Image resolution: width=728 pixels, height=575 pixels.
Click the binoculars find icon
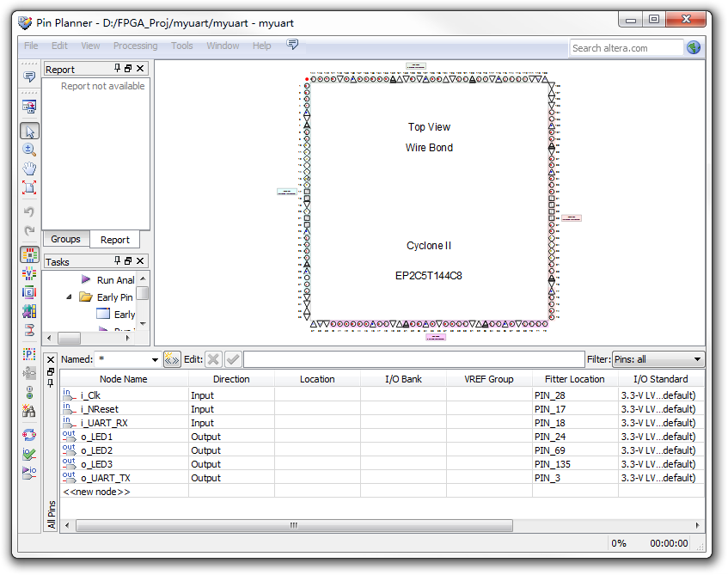tap(29, 412)
